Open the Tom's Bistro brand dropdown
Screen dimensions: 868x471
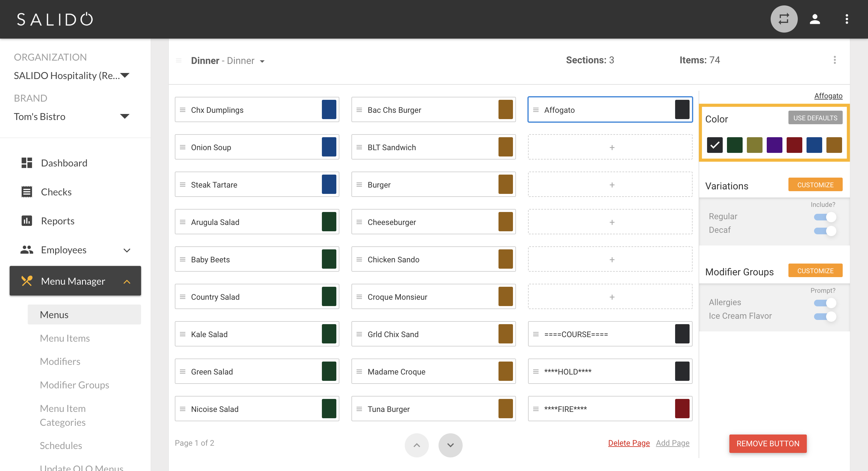[x=71, y=116]
